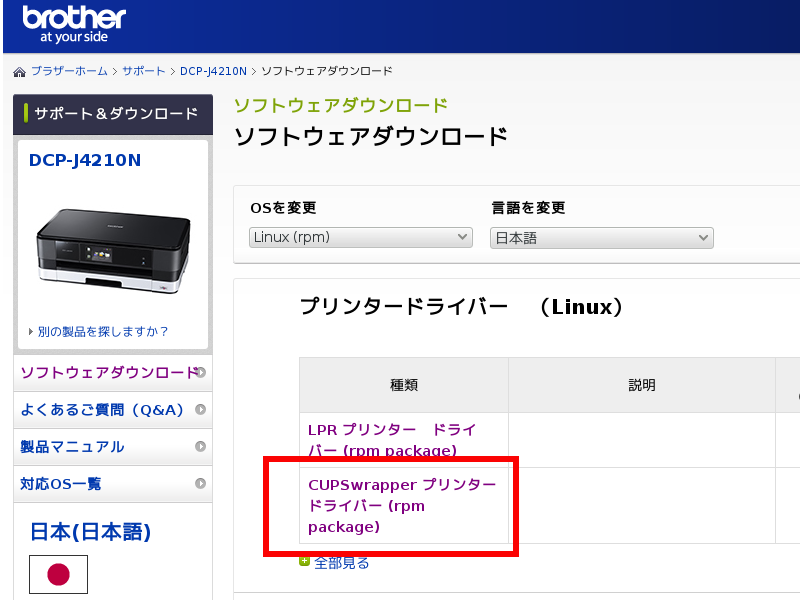Expand the 全部見る list
The height and width of the screenshot is (600, 800).
(341, 563)
